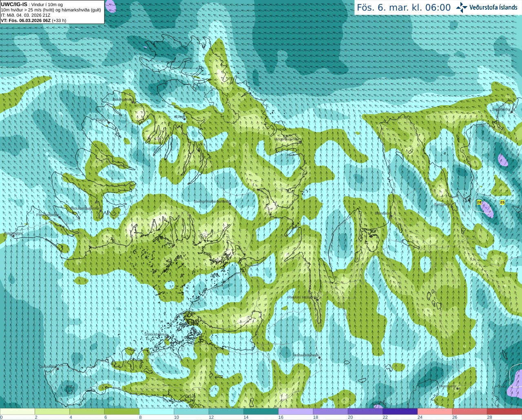
Task: Pick the 6–8 m/s olive green swatch
Action: click(122, 411)
